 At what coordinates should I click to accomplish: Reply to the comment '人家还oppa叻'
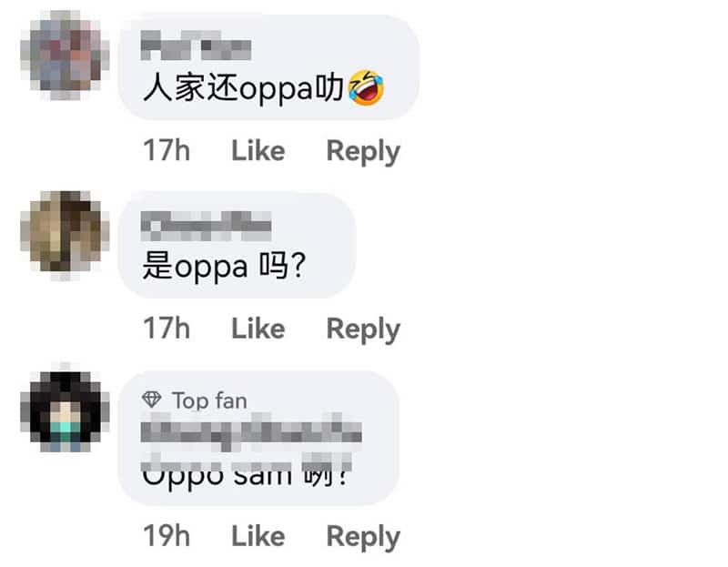click(363, 152)
